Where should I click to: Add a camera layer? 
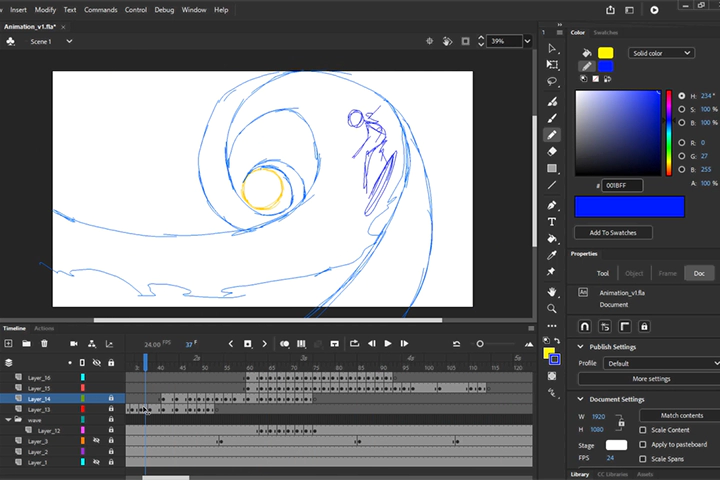(x=73, y=344)
